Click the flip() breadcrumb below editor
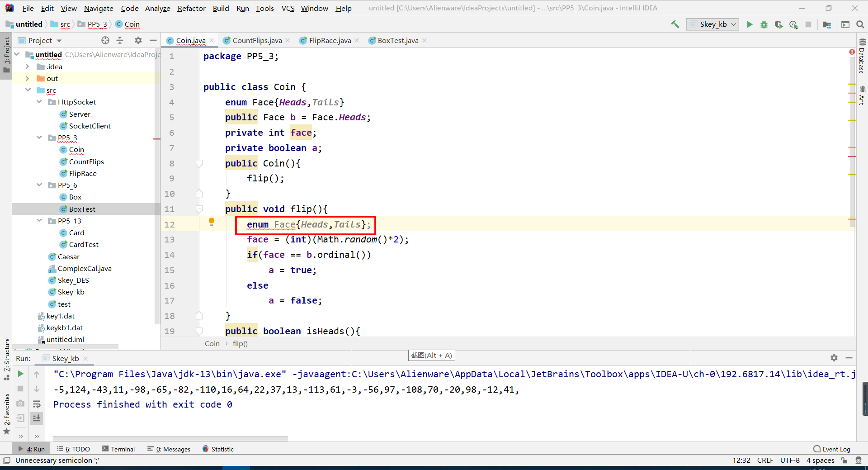The height and width of the screenshot is (470, 868). pos(240,343)
